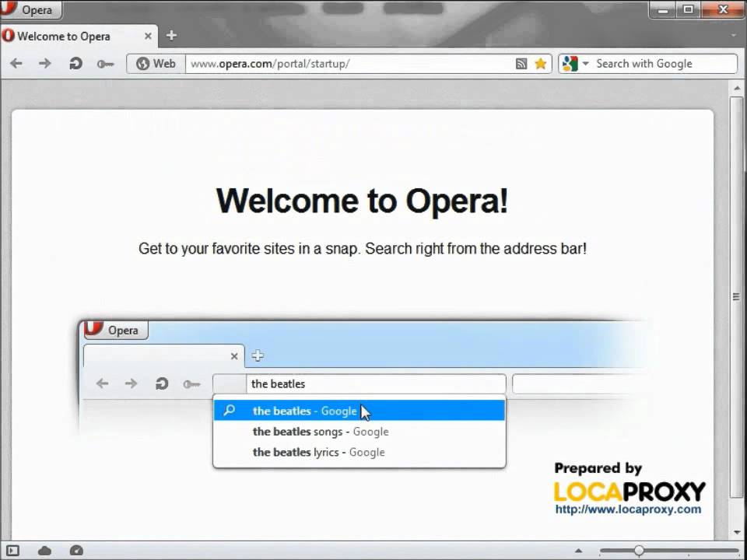Expand the search engine dropdown arrow
This screenshot has width=747, height=560.
click(x=585, y=63)
